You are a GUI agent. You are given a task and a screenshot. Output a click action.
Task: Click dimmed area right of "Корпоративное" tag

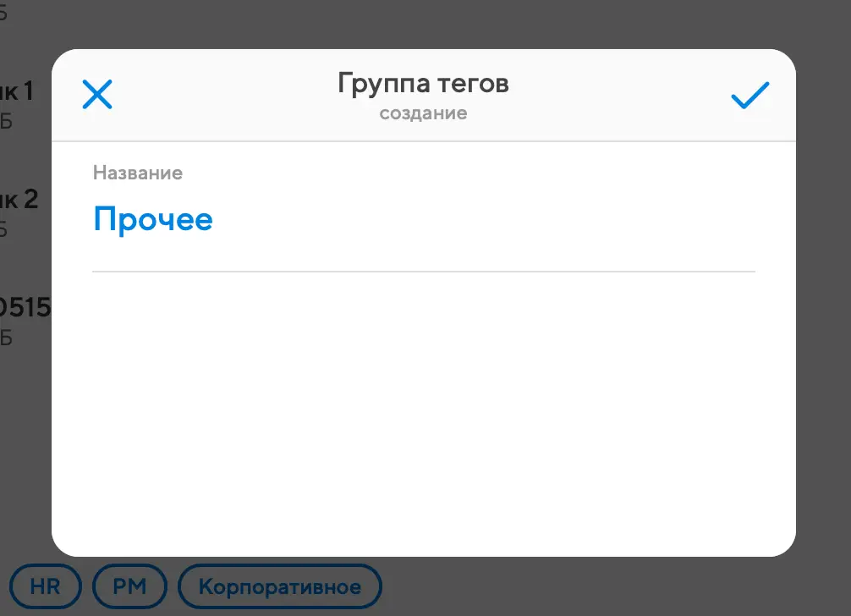[592, 586]
